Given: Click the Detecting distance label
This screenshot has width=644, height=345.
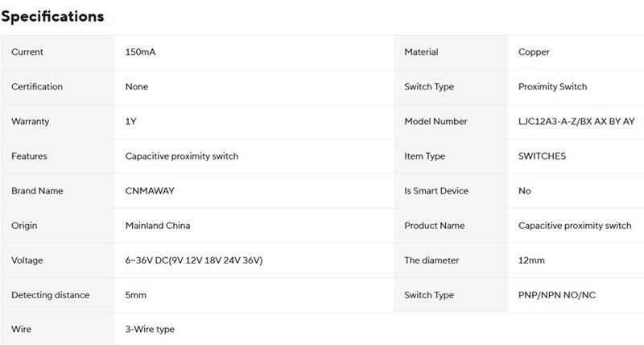Looking at the screenshot, I should point(50,295).
